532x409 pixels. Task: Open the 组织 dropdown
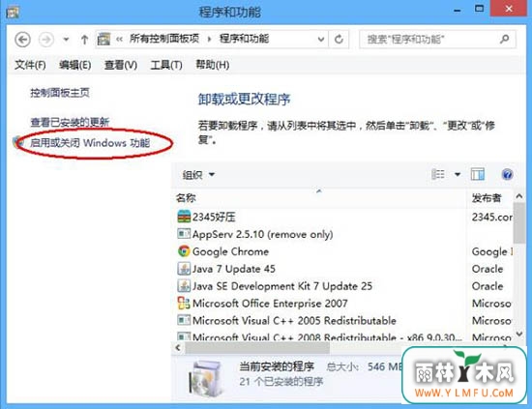pos(198,175)
